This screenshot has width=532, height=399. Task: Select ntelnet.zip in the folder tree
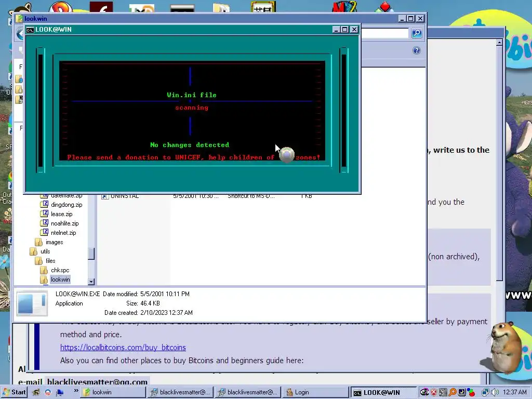[x=58, y=233]
